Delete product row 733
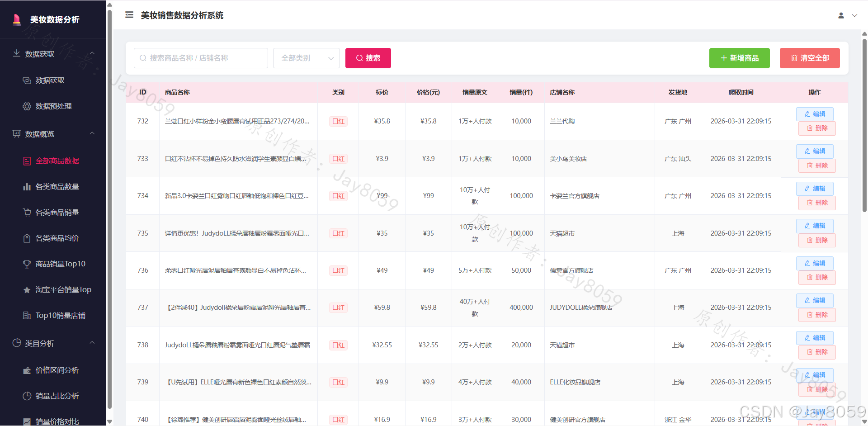The width and height of the screenshot is (868, 426). point(817,166)
